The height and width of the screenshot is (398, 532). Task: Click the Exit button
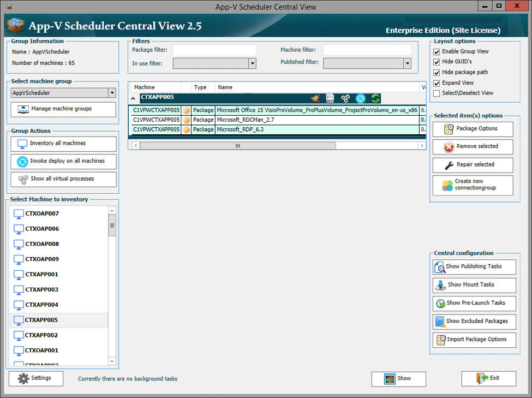coord(488,379)
